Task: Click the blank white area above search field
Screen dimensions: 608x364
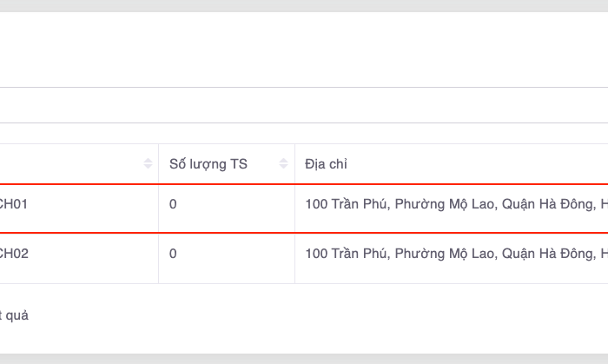Action: point(304,48)
